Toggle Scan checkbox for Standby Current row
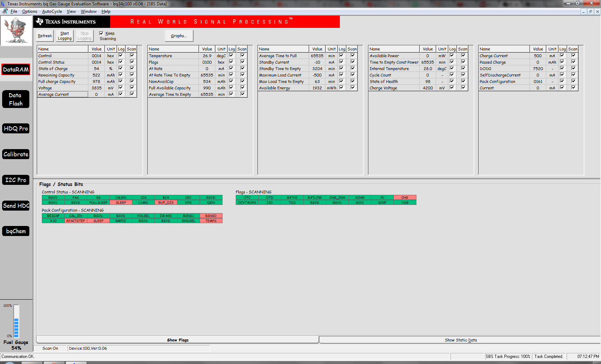 353,62
